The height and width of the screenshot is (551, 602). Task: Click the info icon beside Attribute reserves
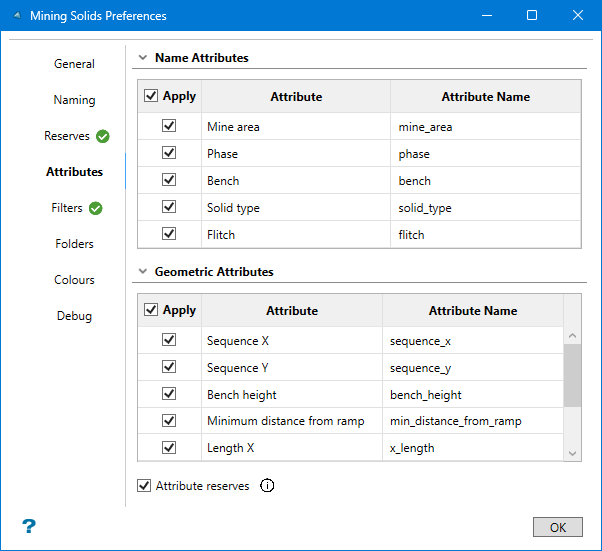point(267,486)
